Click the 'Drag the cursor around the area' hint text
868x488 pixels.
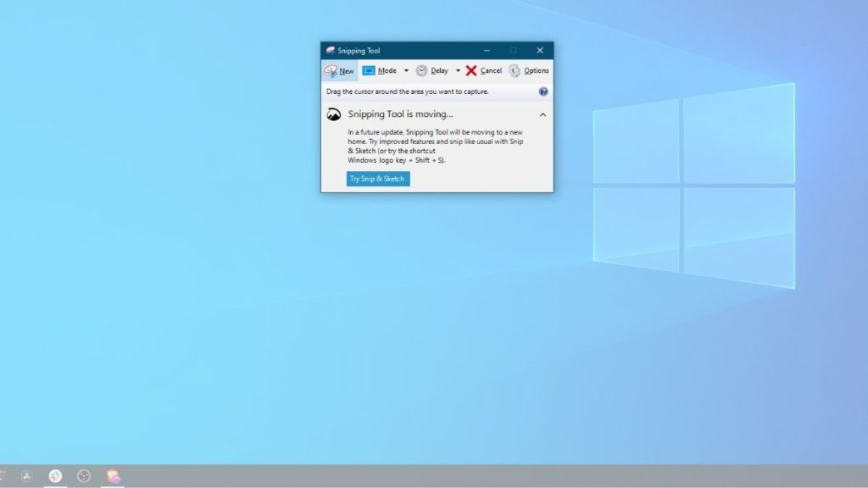[x=408, y=91]
